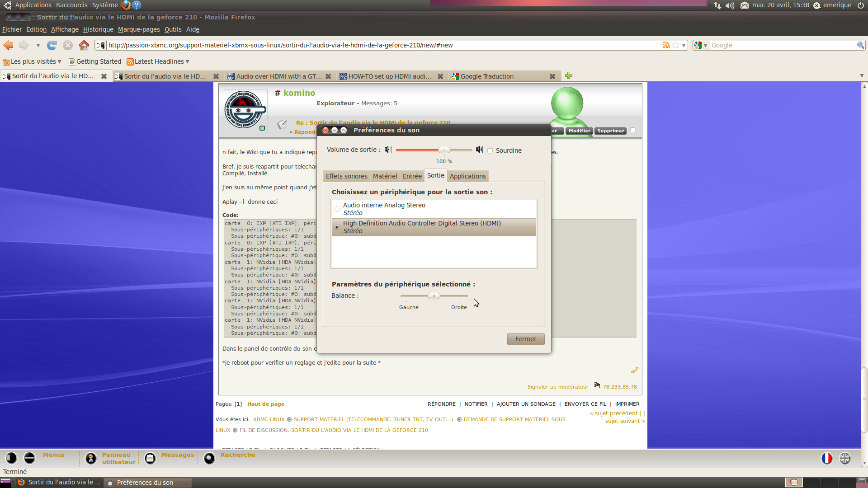Viewport: 868px width, 488px height.
Task: Switch to the Matériel tab
Action: click(385, 176)
